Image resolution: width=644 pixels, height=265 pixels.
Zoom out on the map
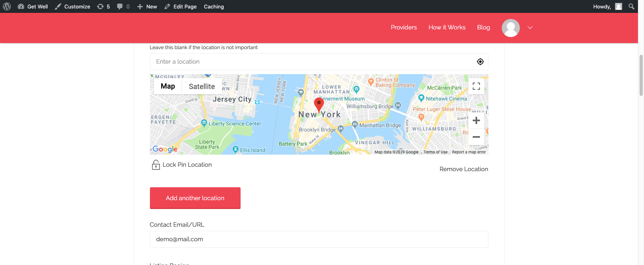point(476,137)
